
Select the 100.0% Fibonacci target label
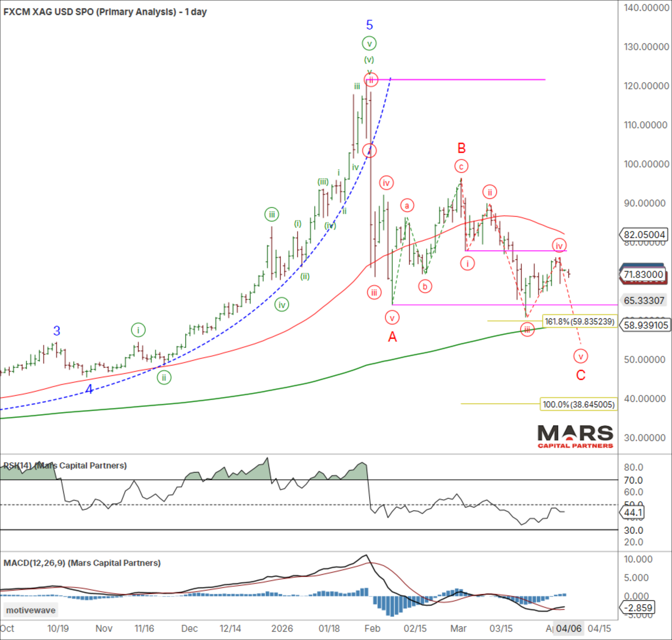click(578, 404)
